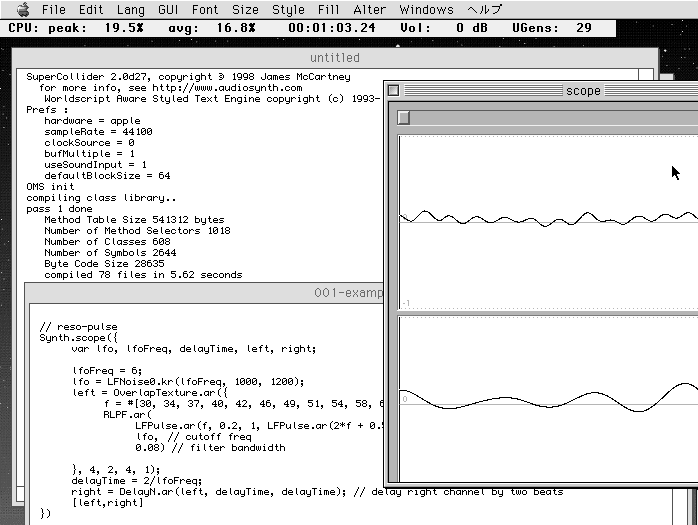Click the DelayN.ar code line
The image size is (698, 525).
317,492
